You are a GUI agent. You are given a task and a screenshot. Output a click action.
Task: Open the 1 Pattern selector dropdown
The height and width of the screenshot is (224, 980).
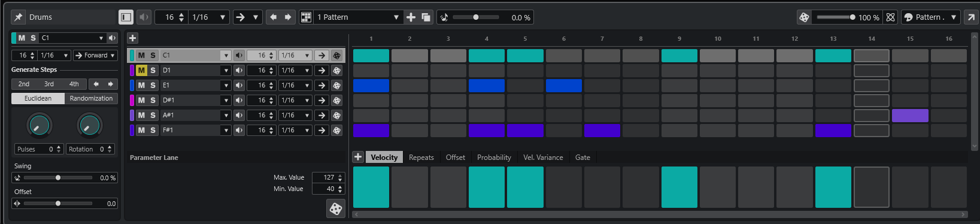[358, 17]
